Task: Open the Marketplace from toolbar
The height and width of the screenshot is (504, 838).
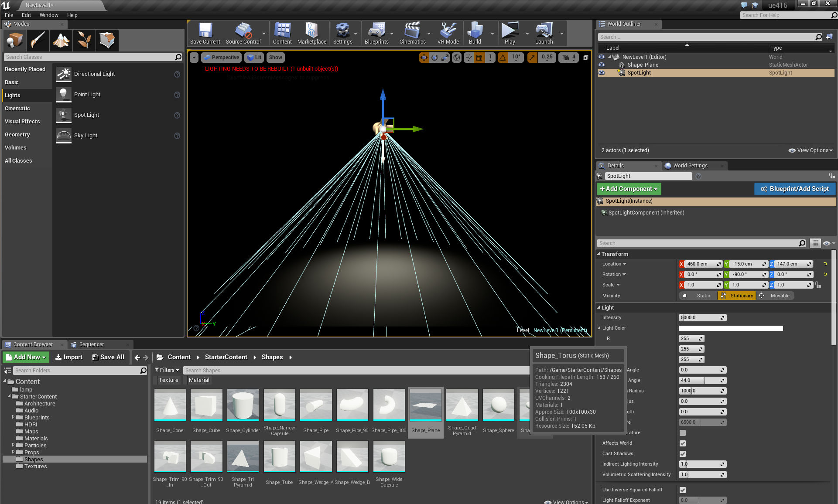Action: pos(311,33)
